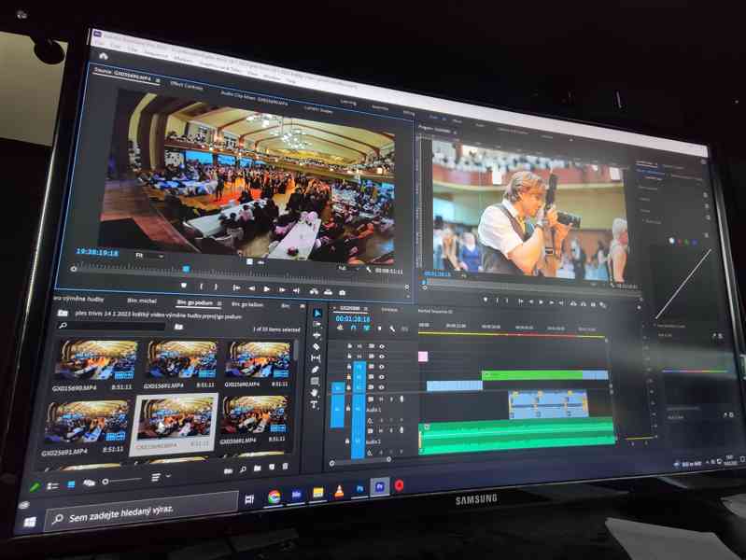Create new bin in Project panel
Viewport: 746px width, 560px height.
(x=258, y=469)
